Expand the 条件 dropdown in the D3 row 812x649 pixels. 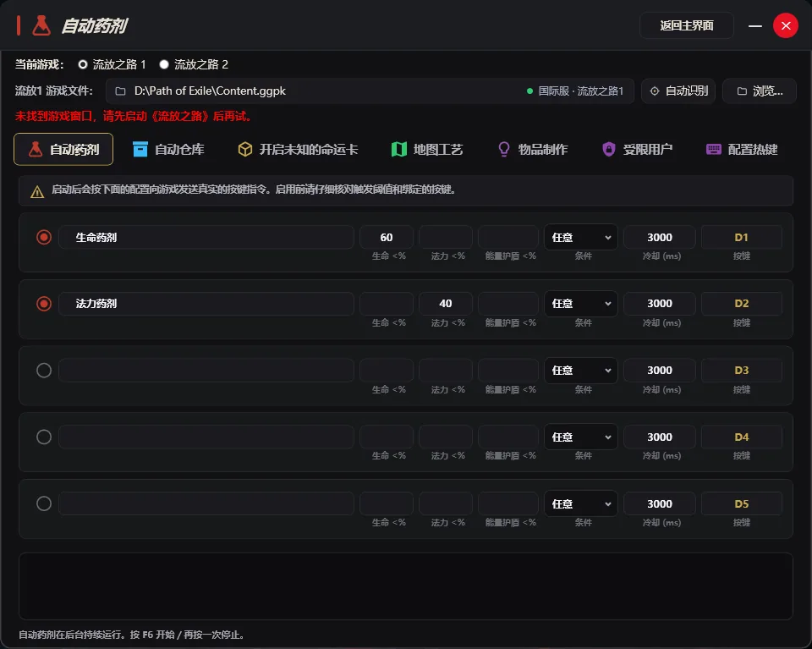tap(581, 371)
